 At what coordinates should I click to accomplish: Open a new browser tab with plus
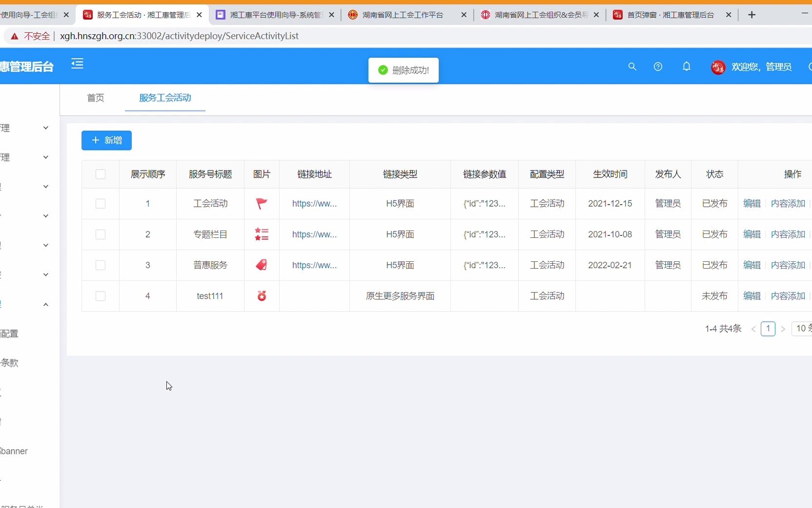(751, 15)
